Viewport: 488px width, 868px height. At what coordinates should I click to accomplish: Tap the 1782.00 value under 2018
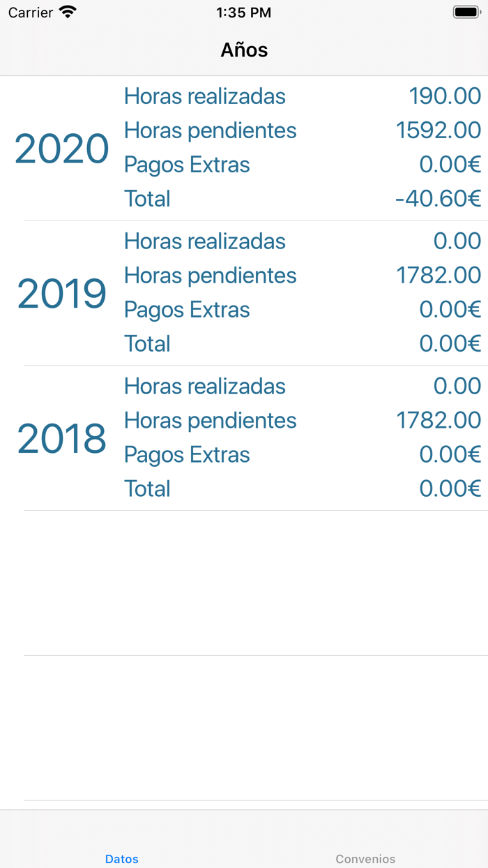click(x=439, y=420)
